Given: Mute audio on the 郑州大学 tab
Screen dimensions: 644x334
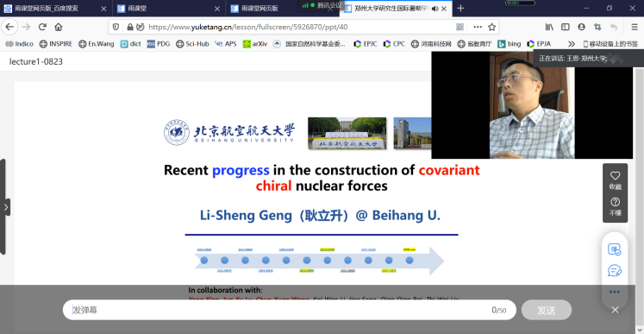Looking at the screenshot, I should point(435,9).
